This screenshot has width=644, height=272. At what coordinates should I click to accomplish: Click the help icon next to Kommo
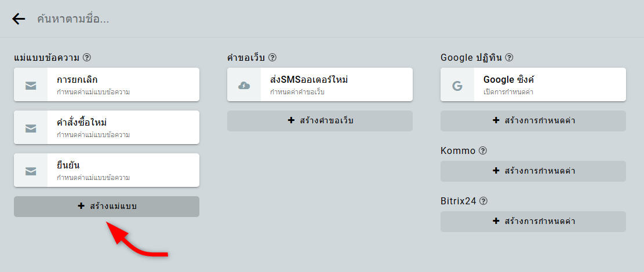tap(483, 150)
